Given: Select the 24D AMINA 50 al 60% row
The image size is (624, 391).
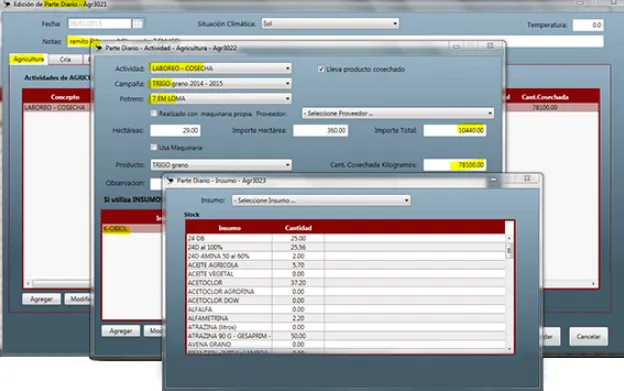Looking at the screenshot, I should click(346, 256).
